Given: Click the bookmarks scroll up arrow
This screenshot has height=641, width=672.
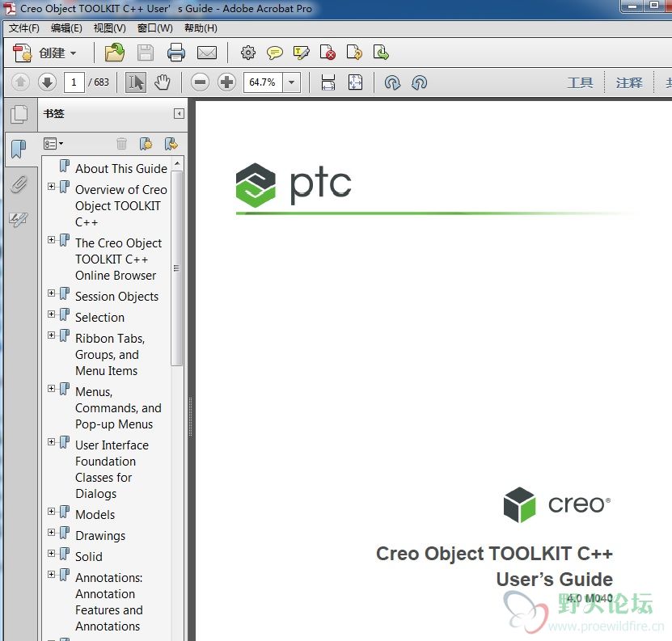Looking at the screenshot, I should pos(177,163).
